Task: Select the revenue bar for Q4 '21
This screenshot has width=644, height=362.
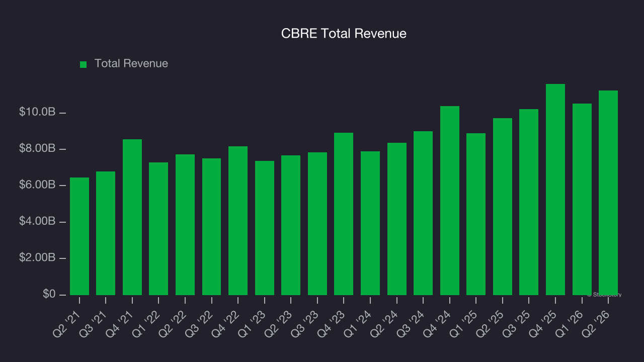Action: click(x=132, y=217)
